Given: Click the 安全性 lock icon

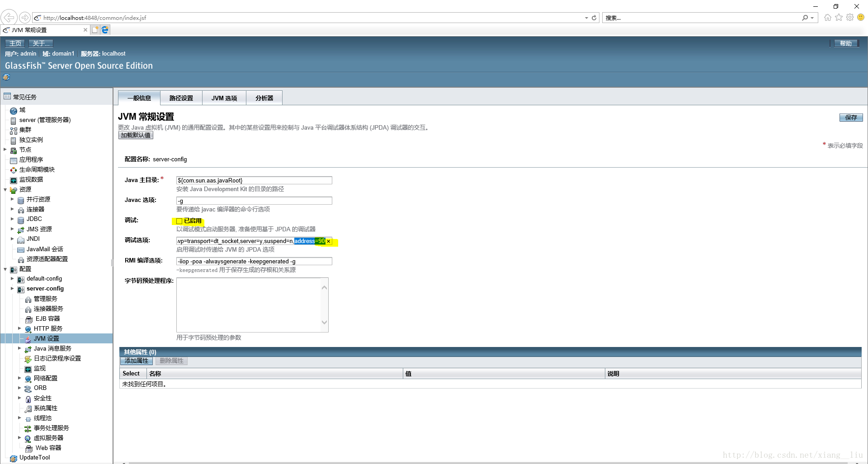Looking at the screenshot, I should (x=28, y=399).
